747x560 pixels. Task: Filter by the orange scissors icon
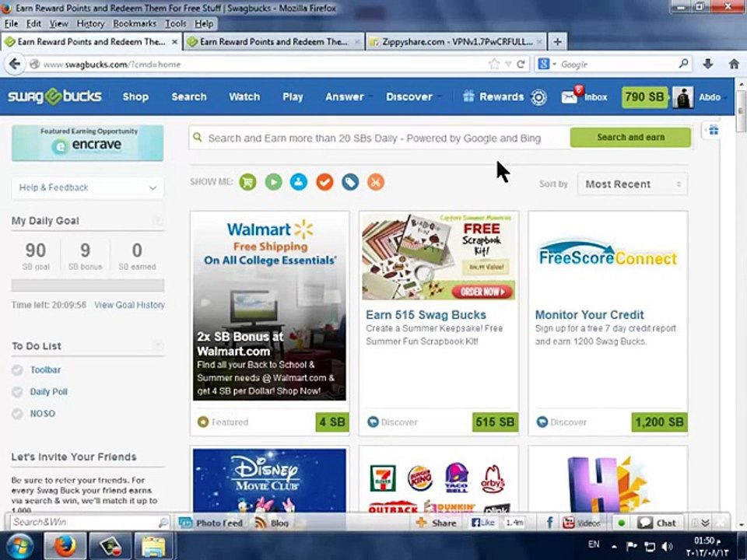(375, 182)
